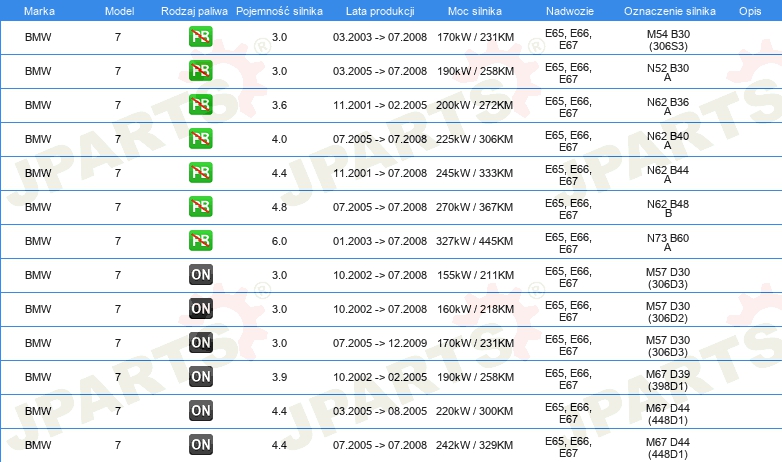Viewport: 782px width, 462px height.
Task: Click the petrol icon in the 3.6 engine row
Action: [x=200, y=105]
